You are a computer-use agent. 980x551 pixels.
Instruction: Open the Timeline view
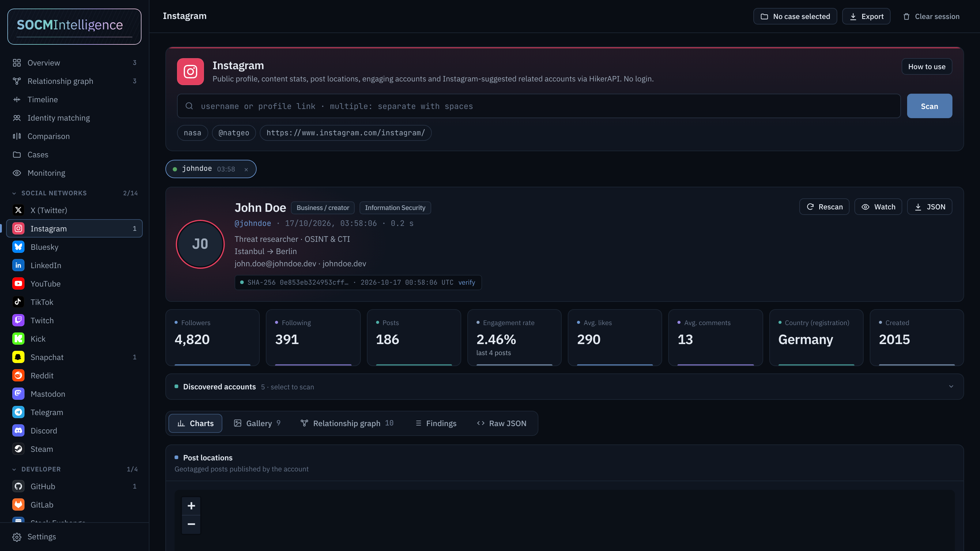pos(74,99)
